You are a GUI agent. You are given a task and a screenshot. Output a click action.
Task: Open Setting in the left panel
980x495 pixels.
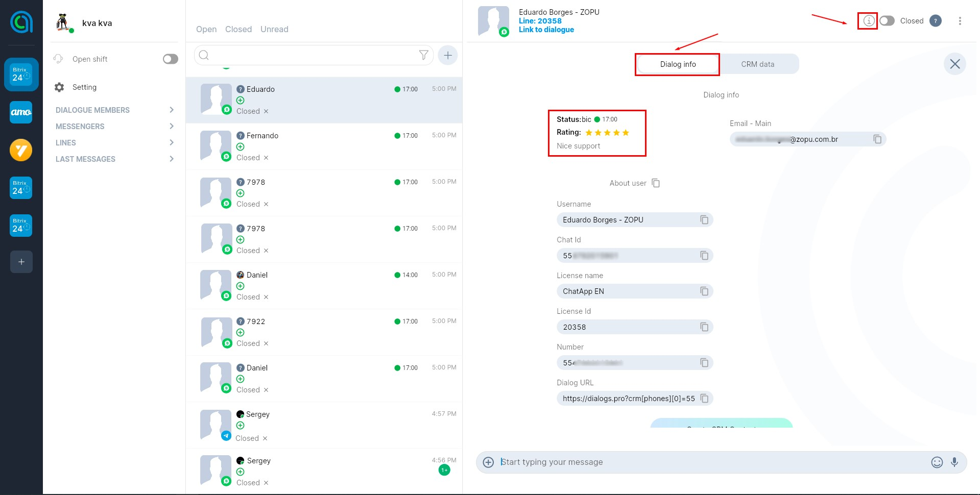click(84, 87)
